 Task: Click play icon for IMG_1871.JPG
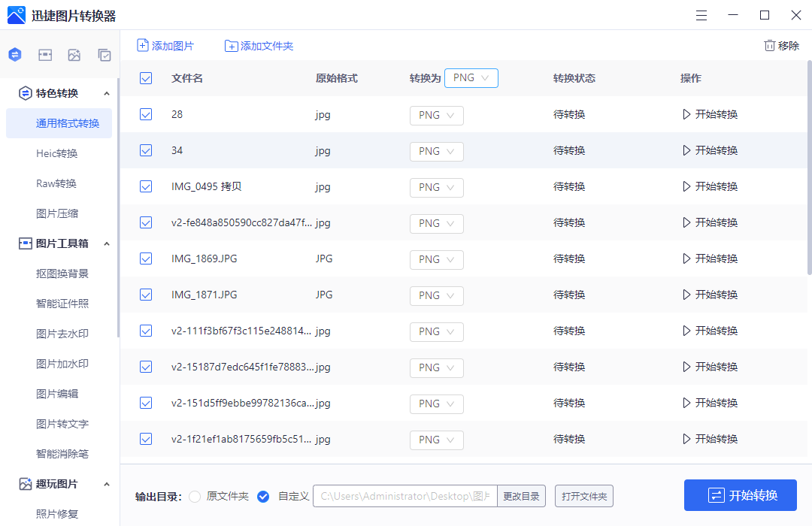pos(686,295)
